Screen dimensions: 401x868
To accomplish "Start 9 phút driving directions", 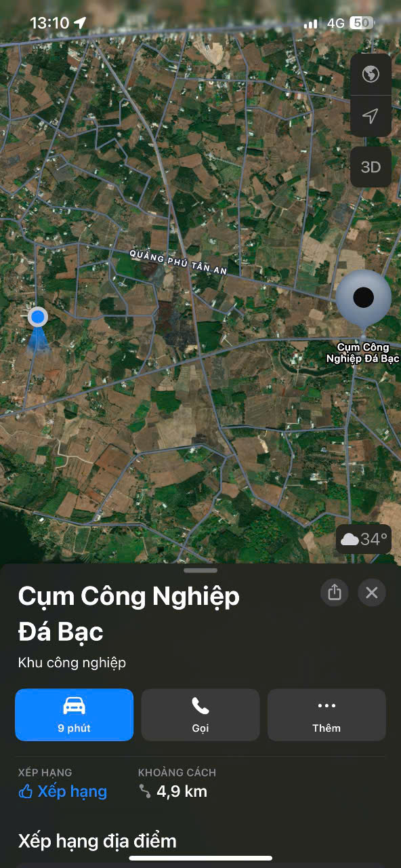I will tap(75, 715).
